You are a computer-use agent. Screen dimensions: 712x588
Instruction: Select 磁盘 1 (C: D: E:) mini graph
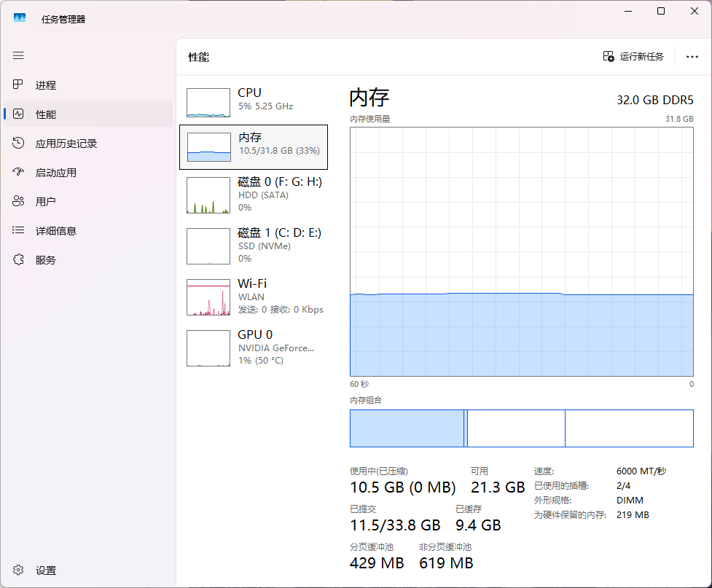(x=208, y=246)
